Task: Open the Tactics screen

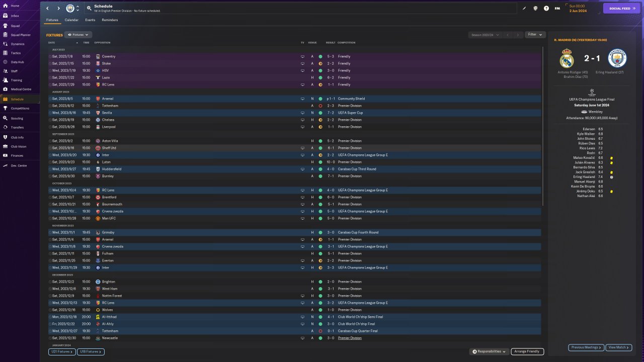Action: pyautogui.click(x=20, y=53)
